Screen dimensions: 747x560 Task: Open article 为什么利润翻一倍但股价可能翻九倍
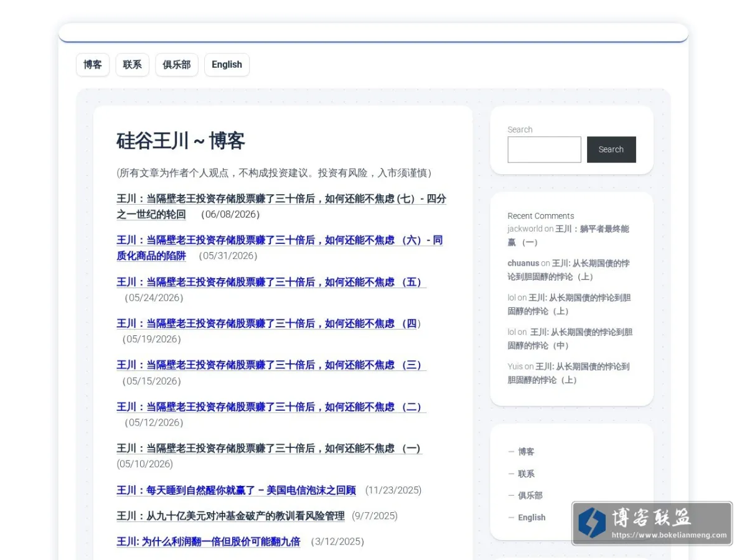click(209, 541)
